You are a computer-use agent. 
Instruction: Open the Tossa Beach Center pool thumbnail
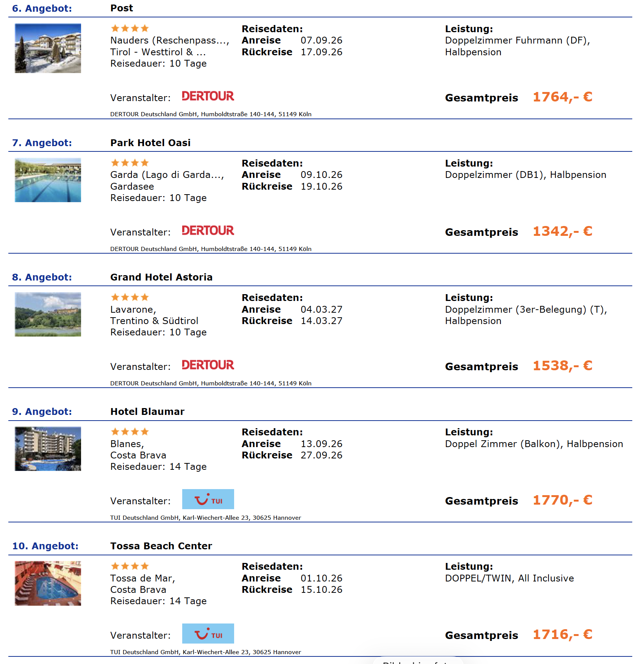(x=48, y=583)
